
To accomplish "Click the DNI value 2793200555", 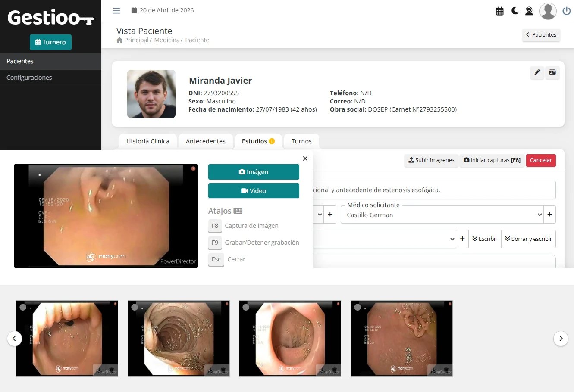I will (221, 93).
